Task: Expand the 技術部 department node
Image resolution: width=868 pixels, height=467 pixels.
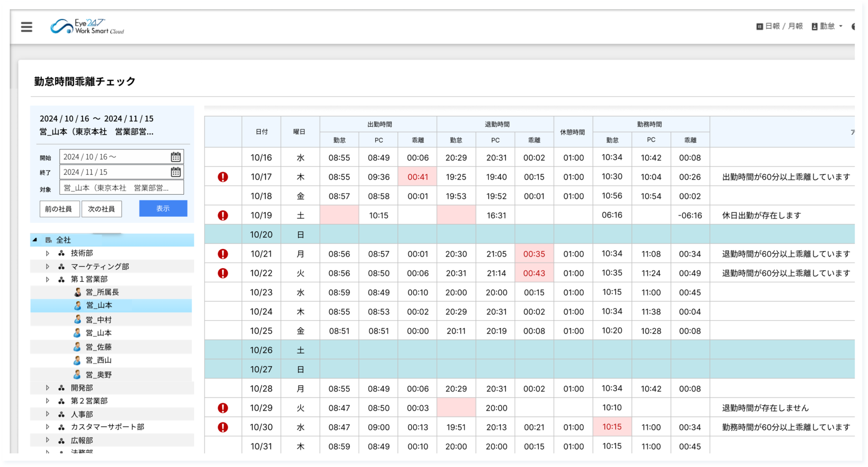Action: 48,253
